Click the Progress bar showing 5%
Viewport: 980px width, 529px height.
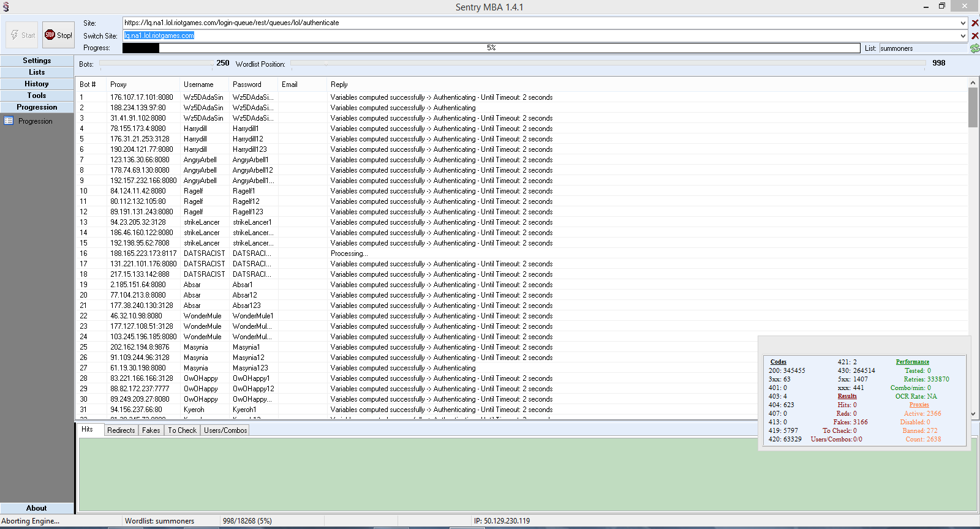(491, 48)
